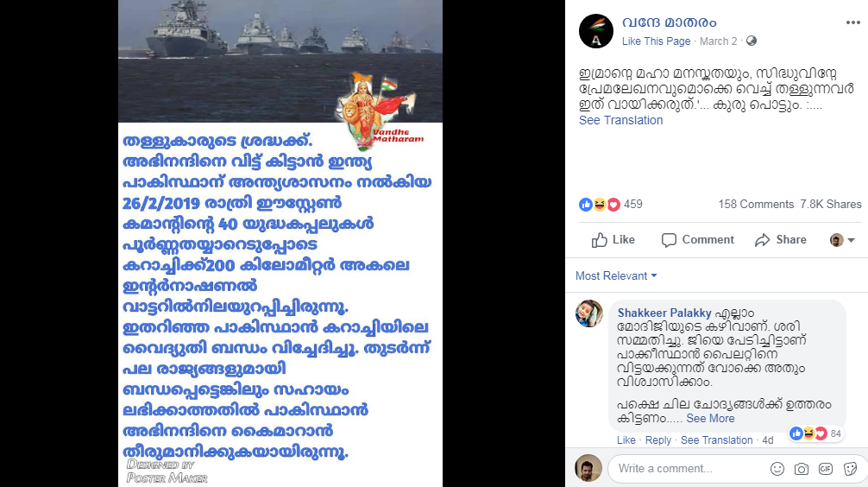The width and height of the screenshot is (868, 487).
Task: Reply to Shakkeer Palakky's comment
Action: pyautogui.click(x=657, y=440)
